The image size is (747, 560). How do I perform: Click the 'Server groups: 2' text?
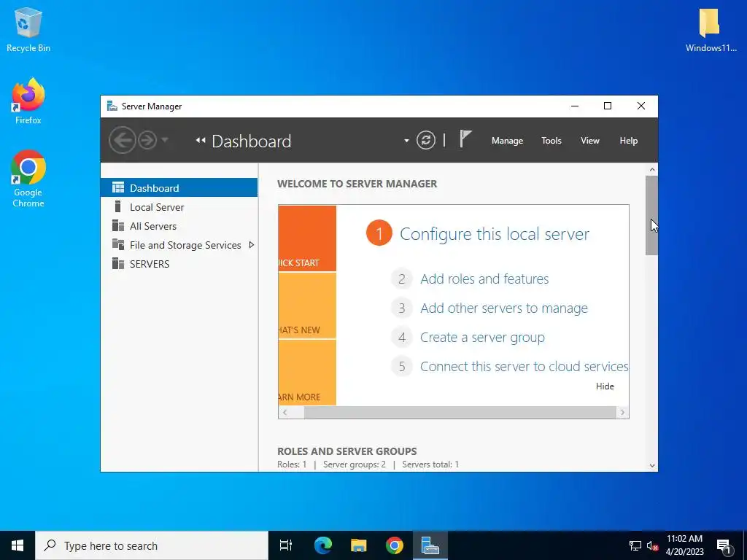[x=355, y=464]
